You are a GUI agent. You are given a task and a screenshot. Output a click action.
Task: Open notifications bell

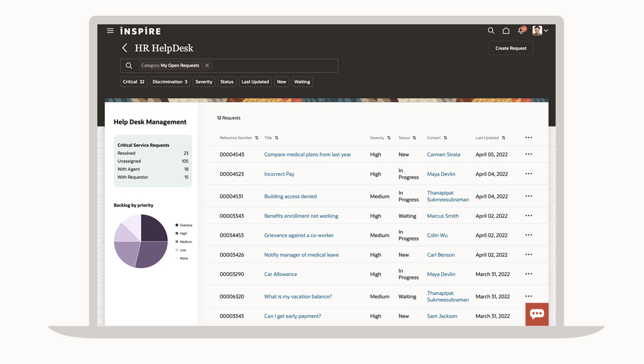521,31
